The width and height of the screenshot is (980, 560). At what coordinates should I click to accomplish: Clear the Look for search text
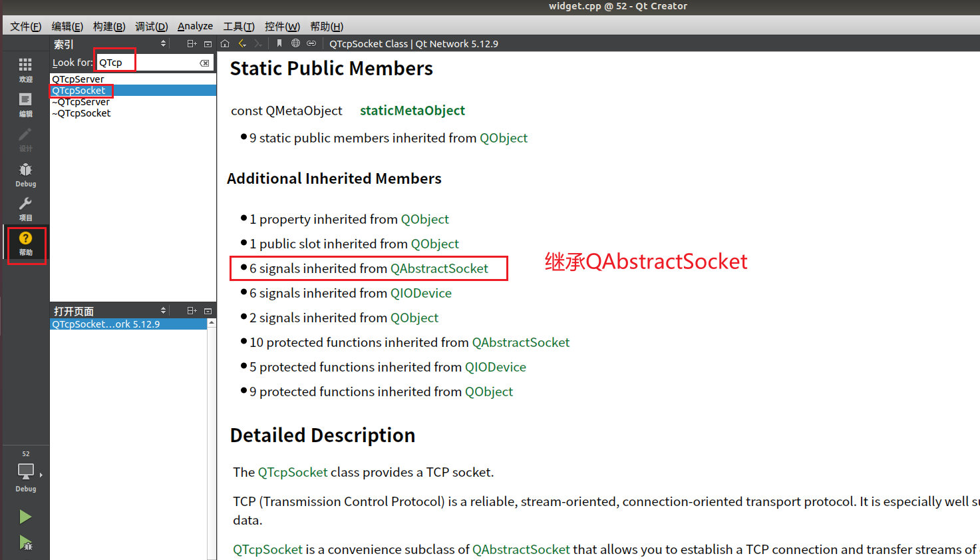pyautogui.click(x=204, y=63)
